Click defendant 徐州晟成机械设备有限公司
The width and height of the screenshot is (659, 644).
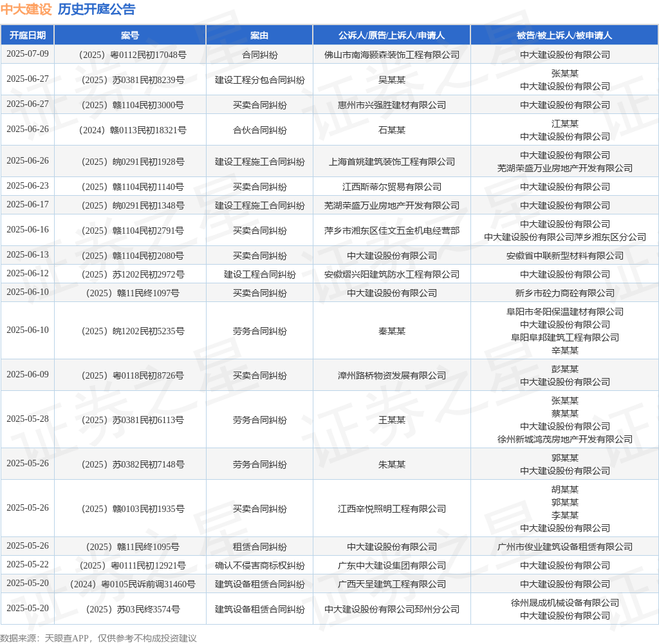pyautogui.click(x=565, y=603)
